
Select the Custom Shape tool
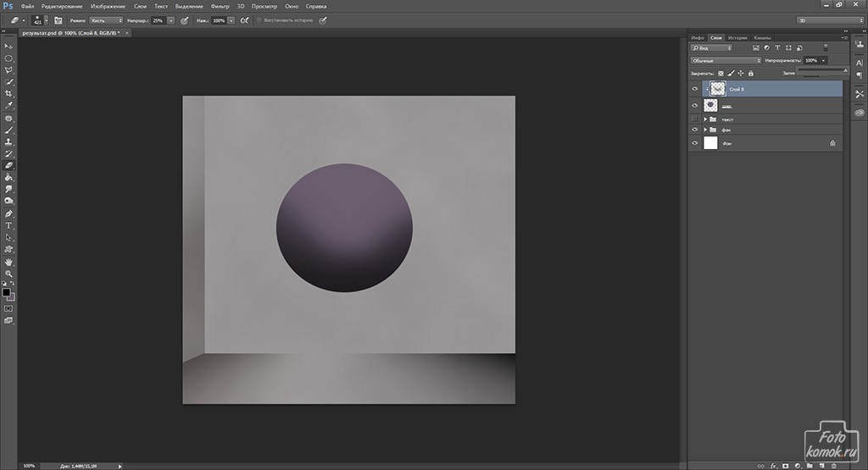tap(8, 249)
